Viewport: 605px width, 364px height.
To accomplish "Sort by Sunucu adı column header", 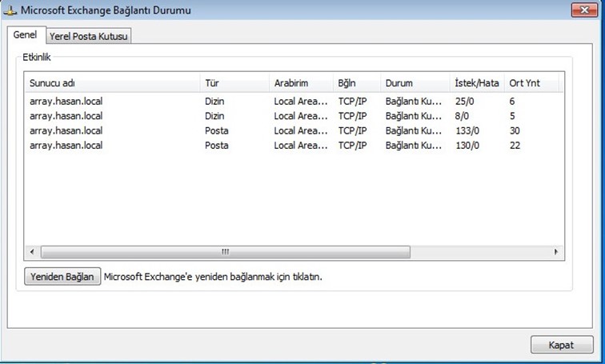I will (x=113, y=83).
